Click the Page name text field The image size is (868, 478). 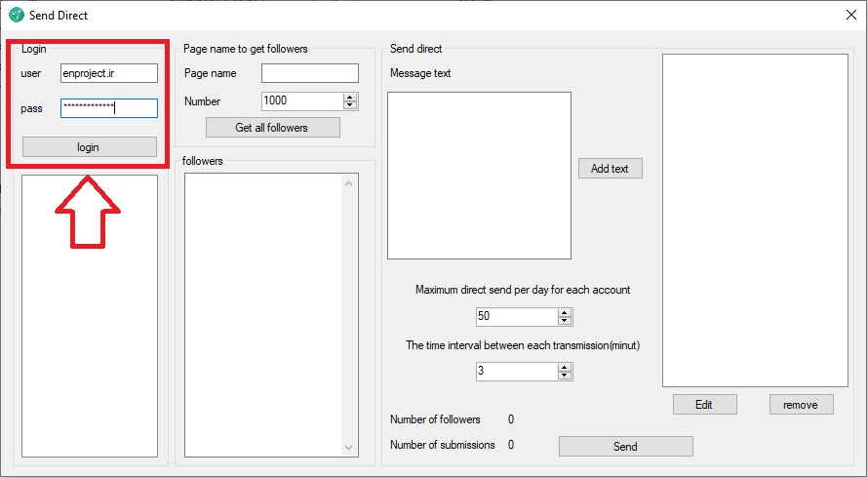[x=309, y=73]
